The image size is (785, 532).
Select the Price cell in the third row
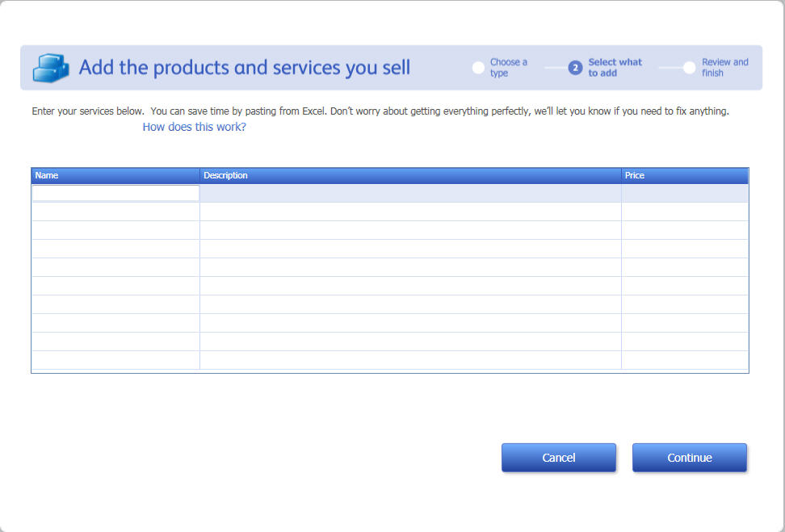pos(684,230)
